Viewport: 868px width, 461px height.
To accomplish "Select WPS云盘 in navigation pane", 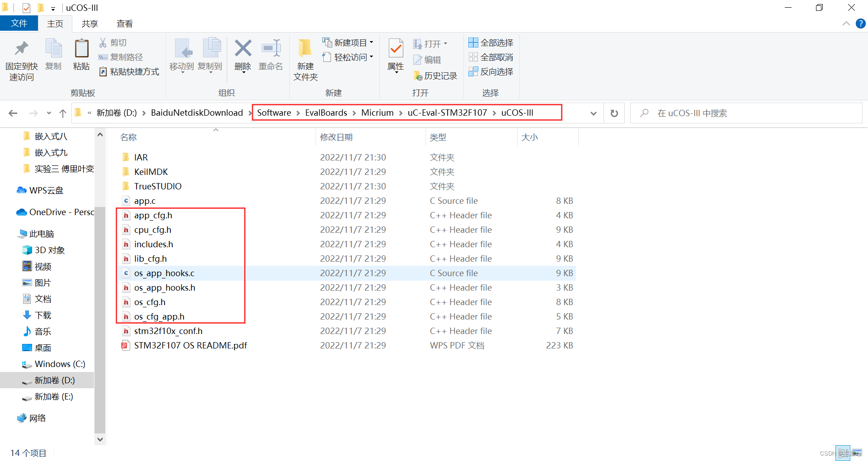I will pos(40,190).
